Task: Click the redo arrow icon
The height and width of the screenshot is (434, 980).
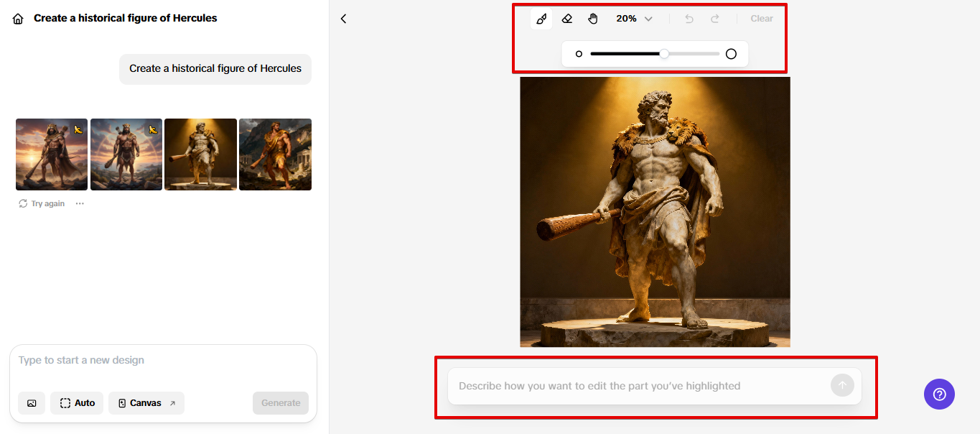Action: [715, 19]
